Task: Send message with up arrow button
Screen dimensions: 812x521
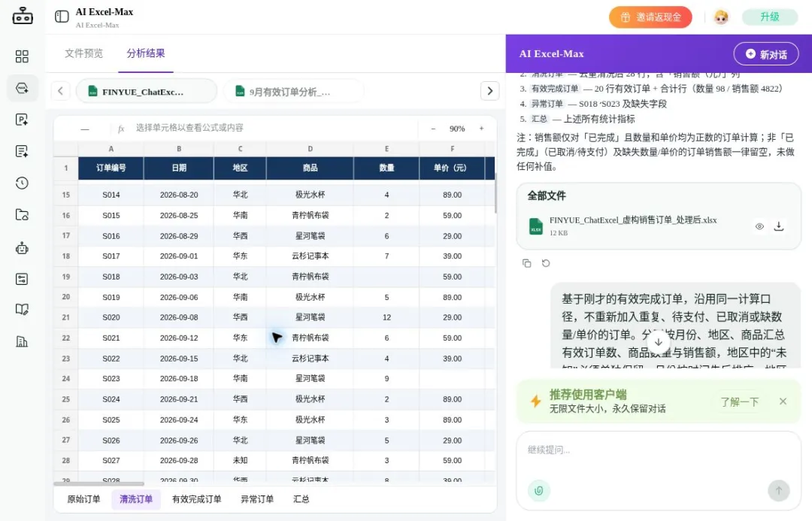Action: pos(778,490)
